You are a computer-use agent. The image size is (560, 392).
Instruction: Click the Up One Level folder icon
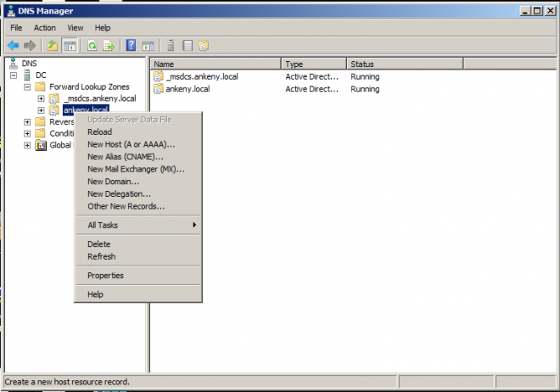[x=53, y=45]
